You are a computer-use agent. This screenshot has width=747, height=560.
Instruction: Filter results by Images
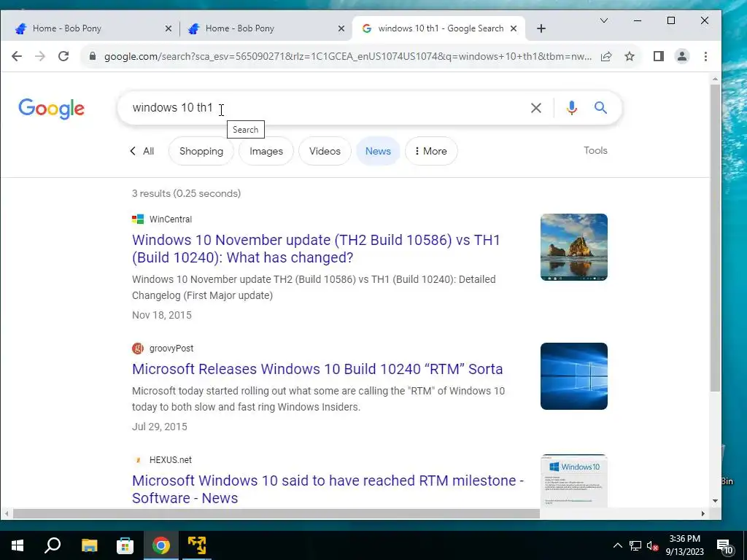(x=266, y=151)
